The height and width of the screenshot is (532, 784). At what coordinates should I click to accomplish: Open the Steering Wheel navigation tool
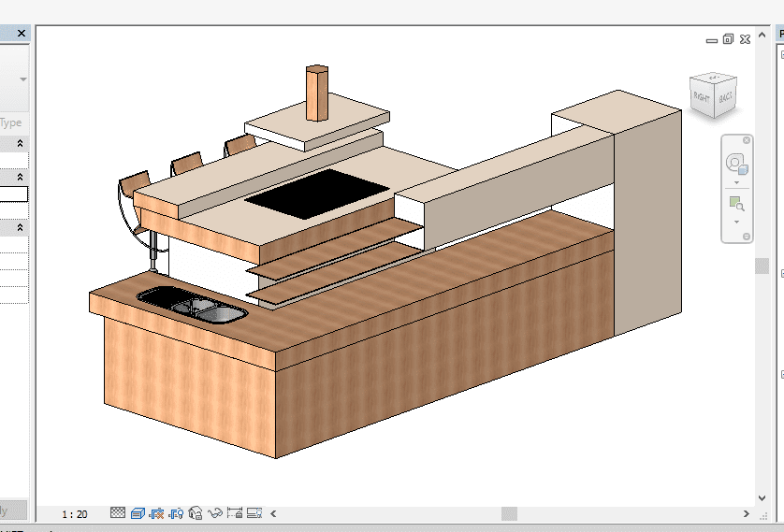[736, 165]
